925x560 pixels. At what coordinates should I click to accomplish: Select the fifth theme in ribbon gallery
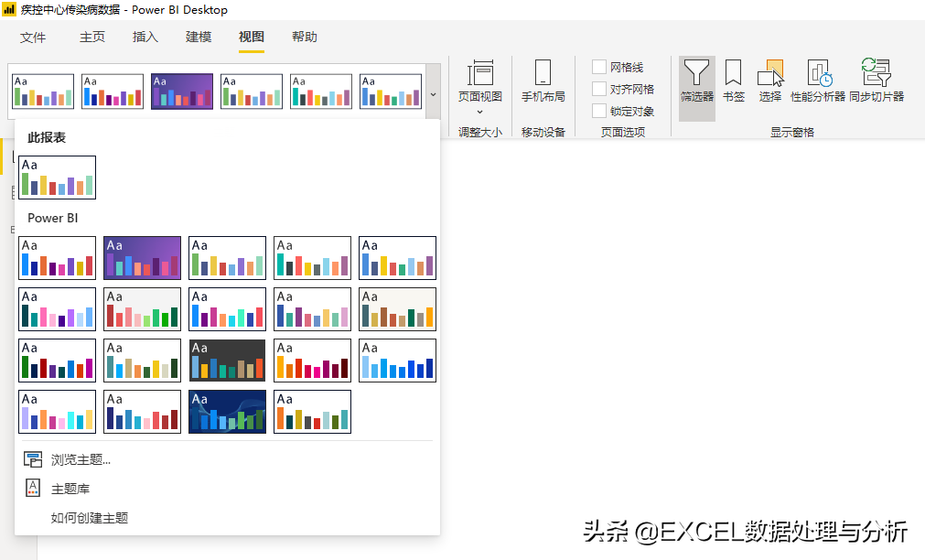tap(321, 92)
